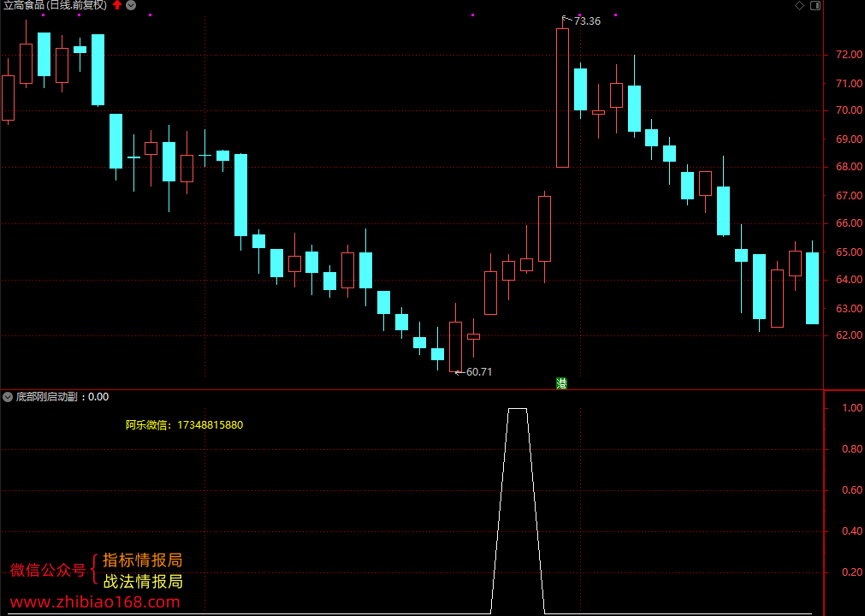The height and width of the screenshot is (616, 865).
Task: Click the 64.00 price axis label
Action: [x=849, y=280]
